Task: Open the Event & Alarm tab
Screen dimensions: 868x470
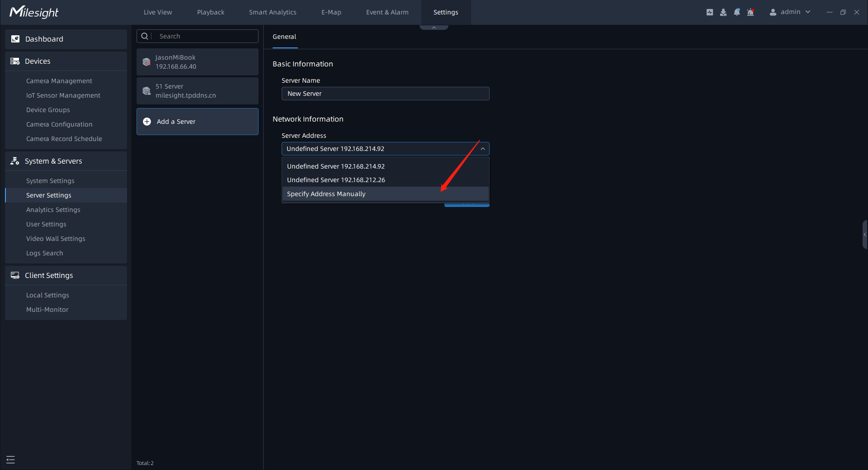Action: 387,12
